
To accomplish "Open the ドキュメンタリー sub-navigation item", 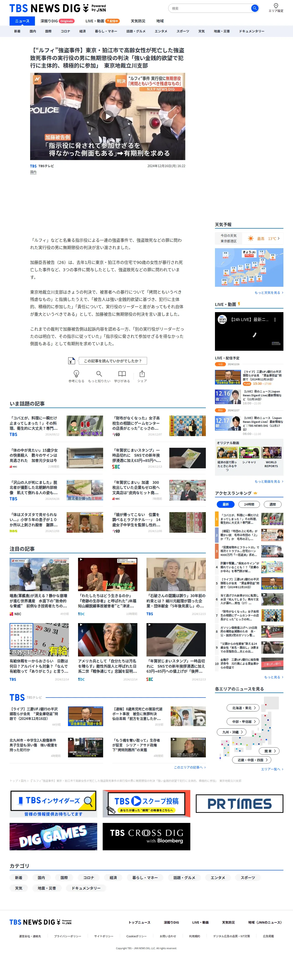I will pyautogui.click(x=251, y=31).
